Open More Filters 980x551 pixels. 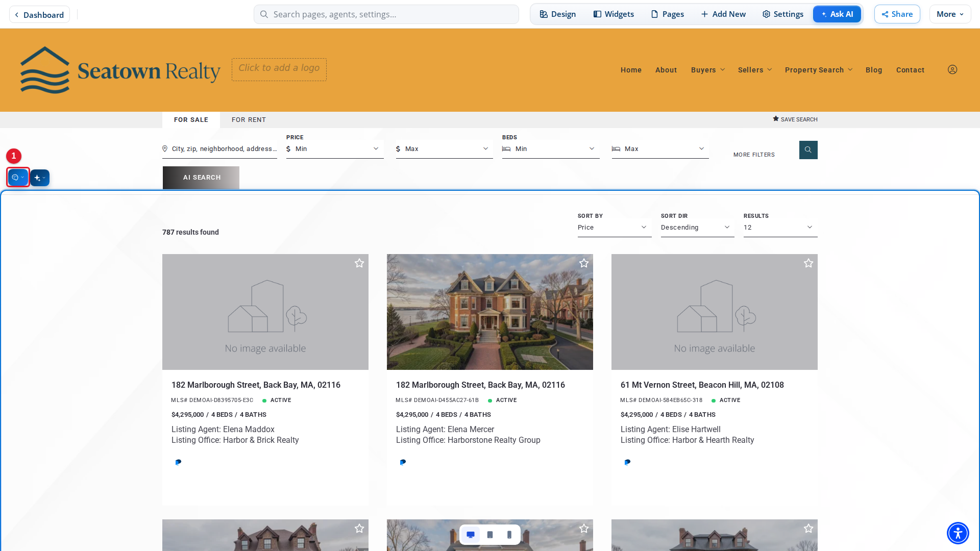pos(754,155)
